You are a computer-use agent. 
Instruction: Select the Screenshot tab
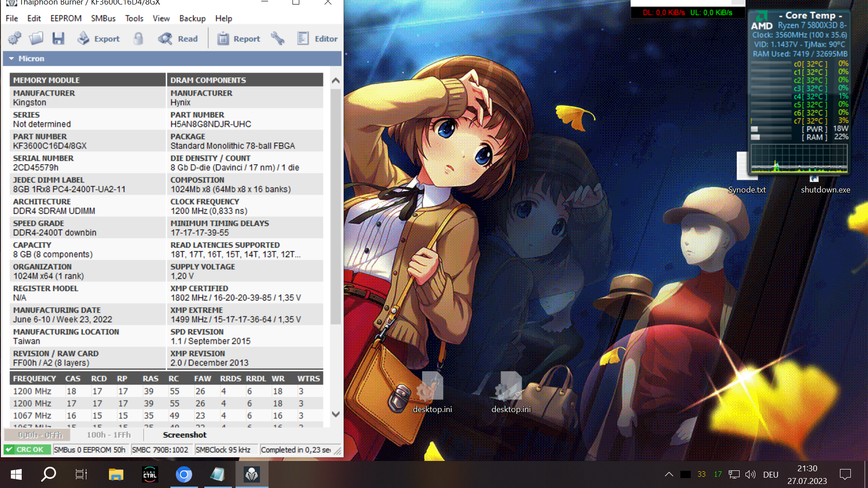coord(184,435)
